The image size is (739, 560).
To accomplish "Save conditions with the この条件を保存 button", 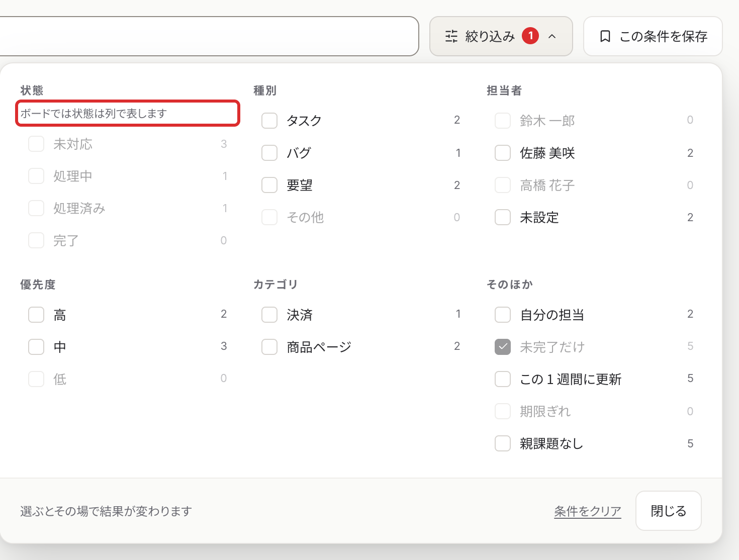I will pyautogui.click(x=653, y=36).
